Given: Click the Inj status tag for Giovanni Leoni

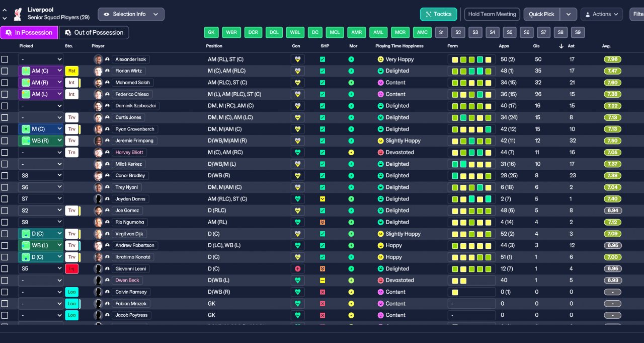Looking at the screenshot, I should 72,268.
